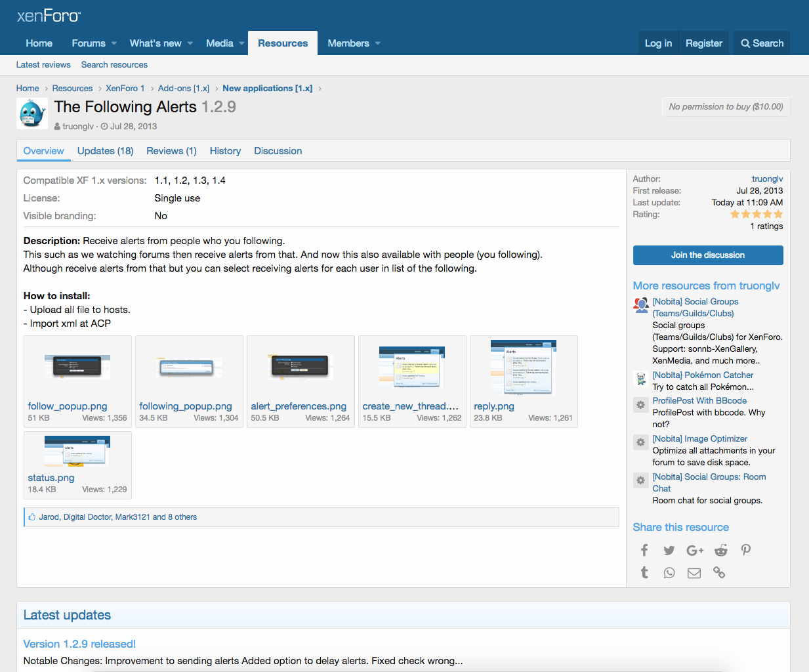Click the Google+ share icon
This screenshot has width=809, height=672.
(694, 551)
